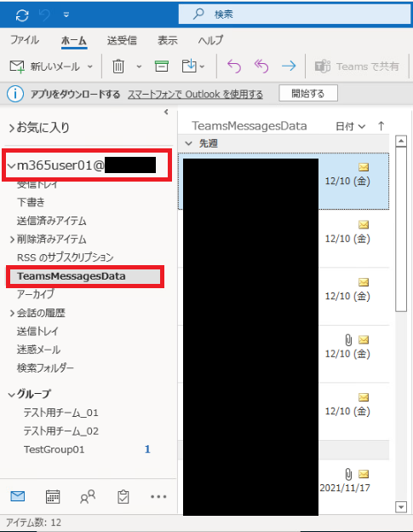Click the Reply All double-arrow icon

click(x=261, y=66)
